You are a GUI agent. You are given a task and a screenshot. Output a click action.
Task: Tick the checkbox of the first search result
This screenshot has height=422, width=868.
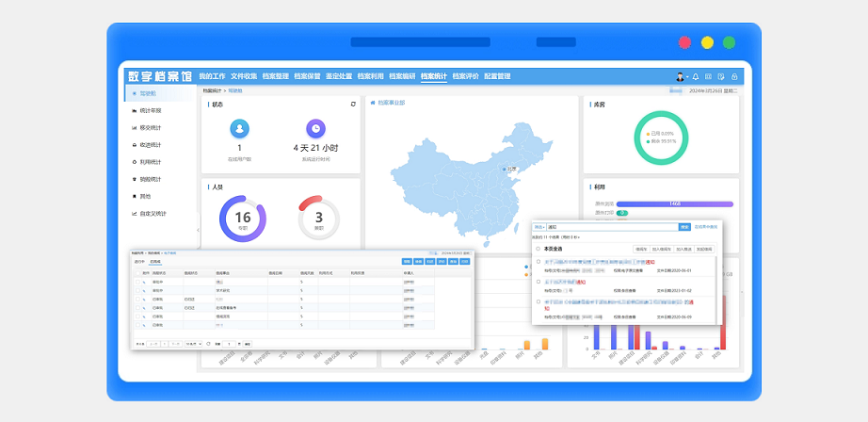coord(538,262)
